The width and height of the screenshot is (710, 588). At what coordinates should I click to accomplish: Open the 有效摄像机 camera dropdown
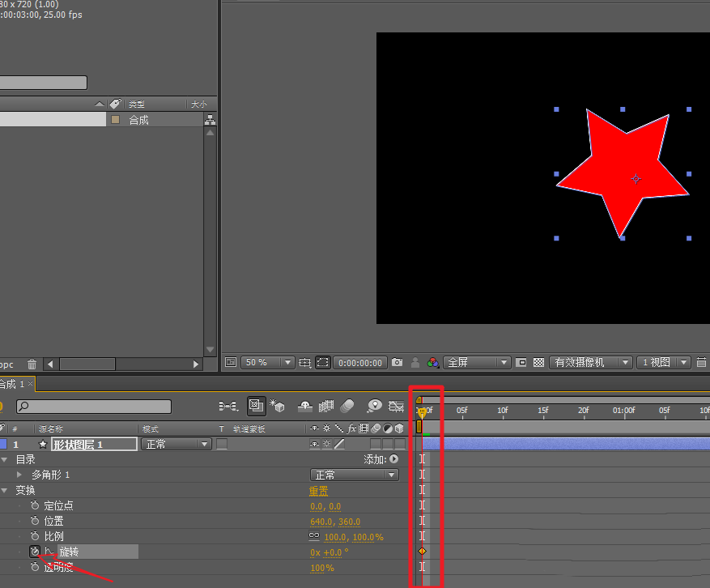[x=590, y=362]
